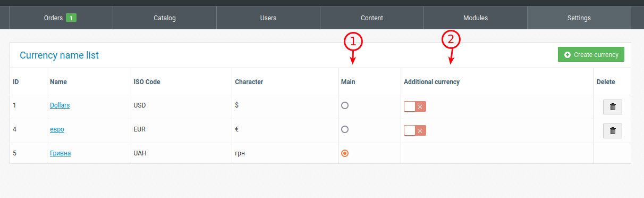The width and height of the screenshot is (644, 198).
Task: Select Гривна main currency radio button
Action: pyautogui.click(x=345, y=153)
